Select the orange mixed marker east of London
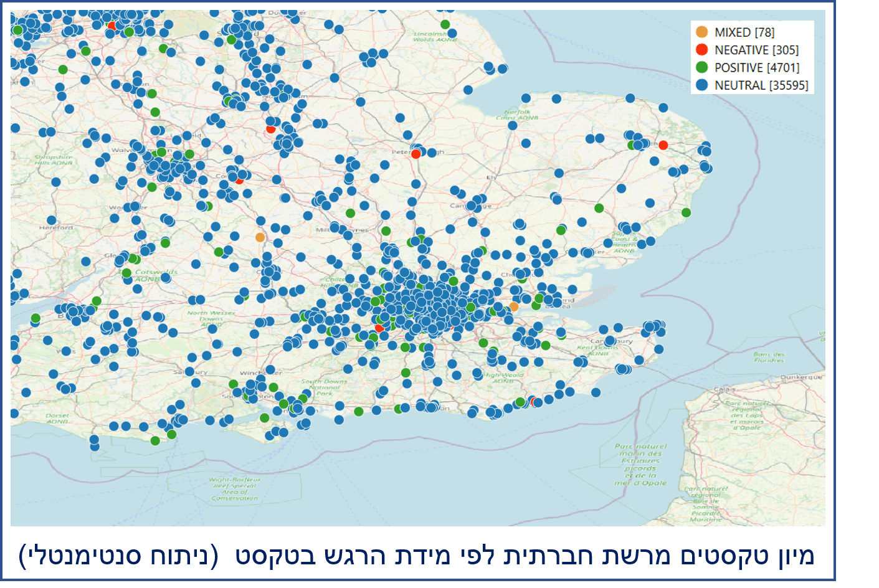This screenshot has height=588, width=879. tap(514, 306)
